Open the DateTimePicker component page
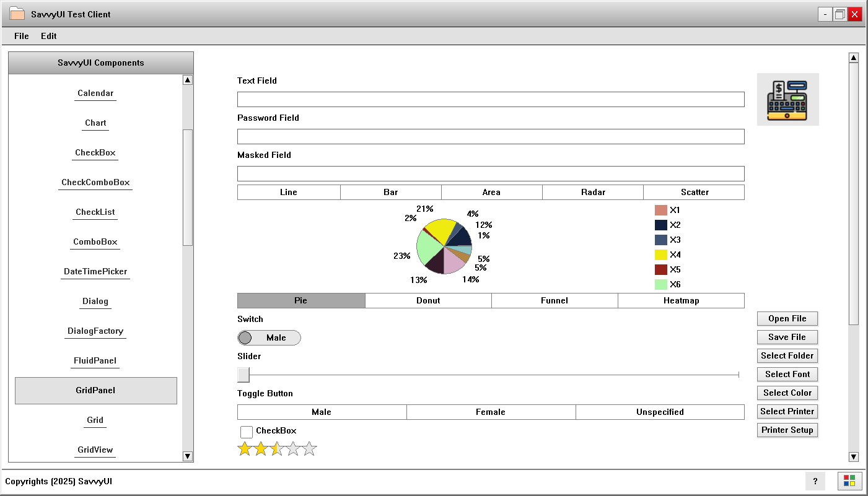 (95, 272)
